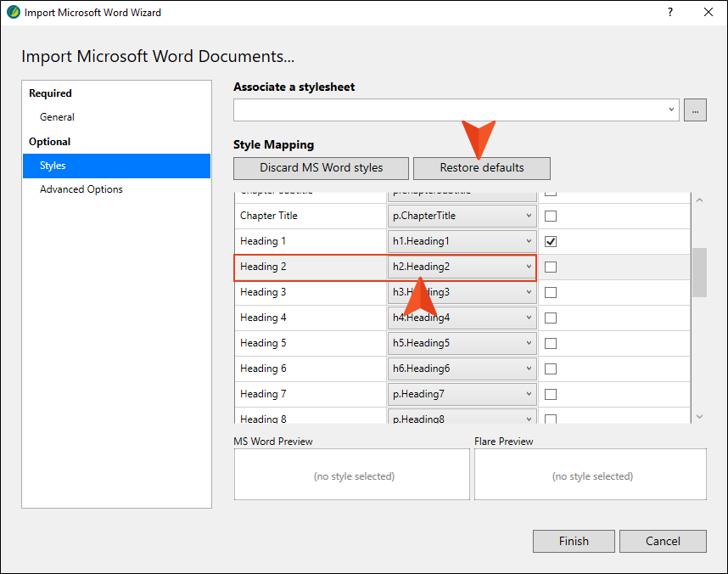Open the h6.Heading6 mapping dropdown

[x=462, y=369]
